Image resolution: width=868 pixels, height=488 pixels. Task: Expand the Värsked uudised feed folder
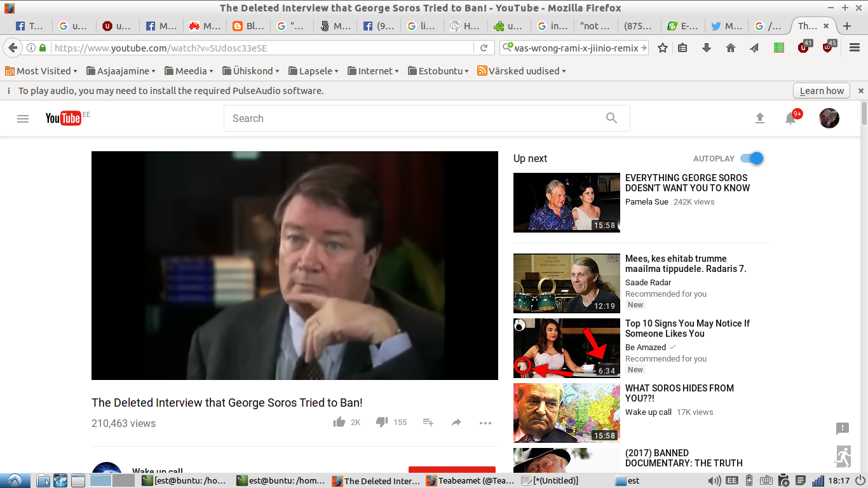522,71
